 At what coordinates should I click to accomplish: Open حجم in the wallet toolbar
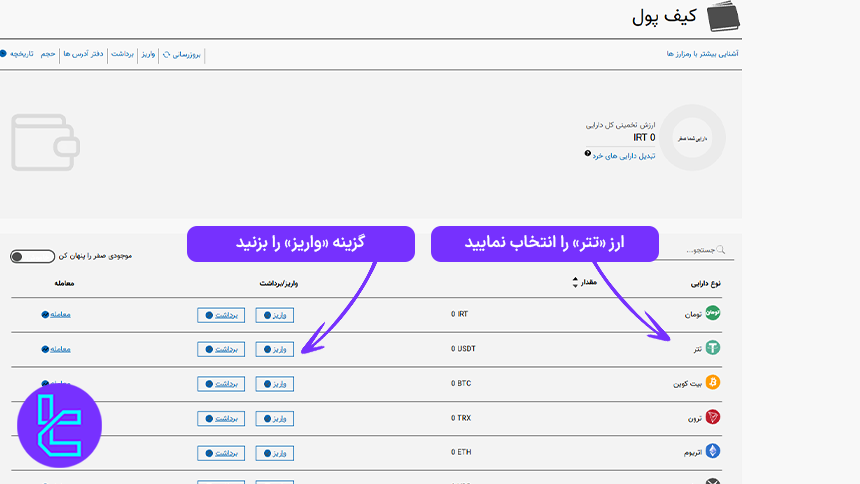point(48,54)
